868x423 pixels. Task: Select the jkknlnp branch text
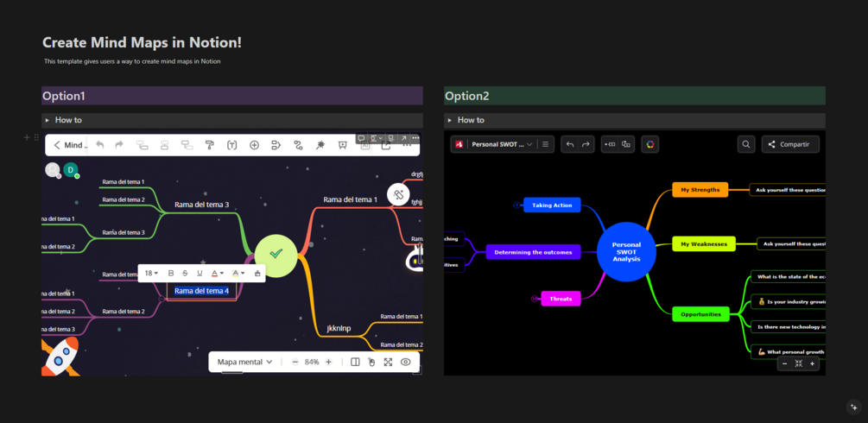339,328
